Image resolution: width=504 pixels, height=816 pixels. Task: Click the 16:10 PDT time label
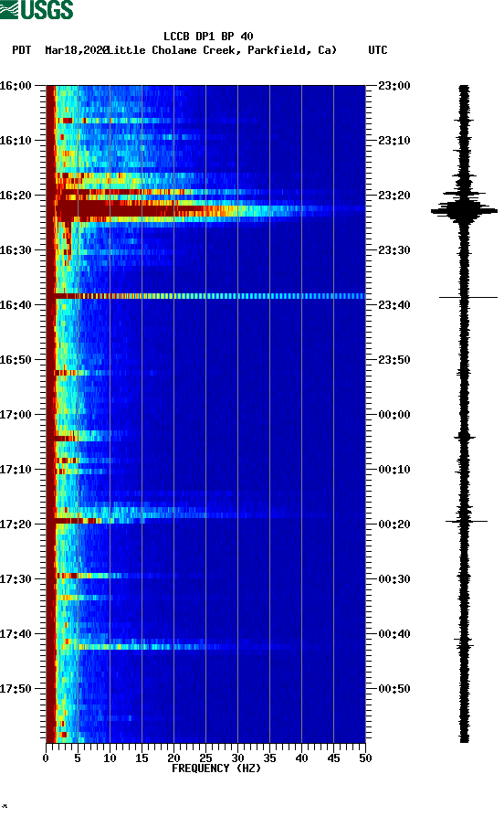16,140
